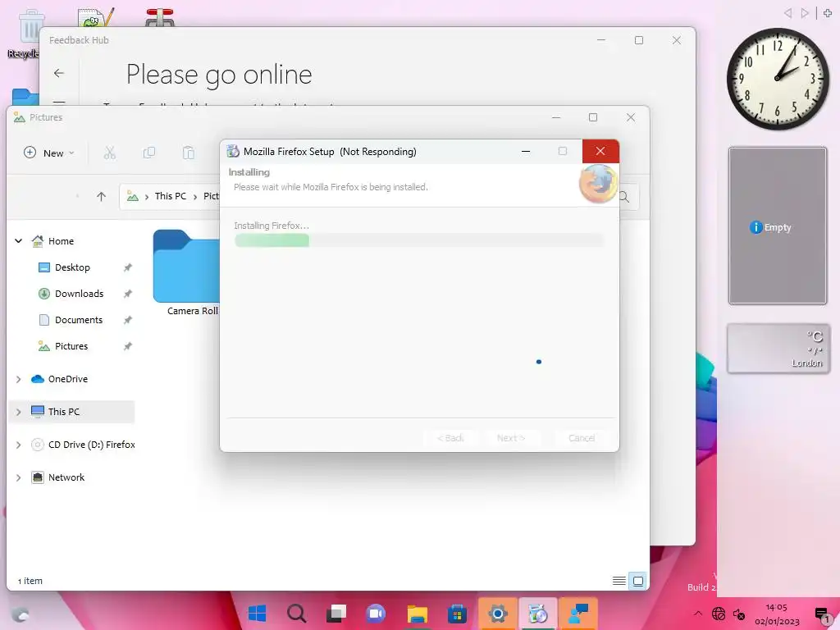Click the Firefox installer taskbar icon

[x=538, y=614]
